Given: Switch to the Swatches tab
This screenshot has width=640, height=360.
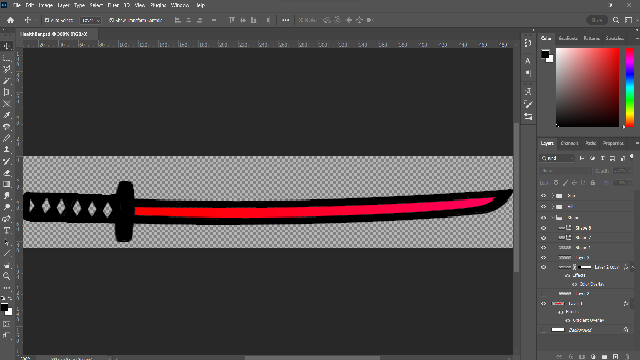Looking at the screenshot, I should [x=615, y=38].
